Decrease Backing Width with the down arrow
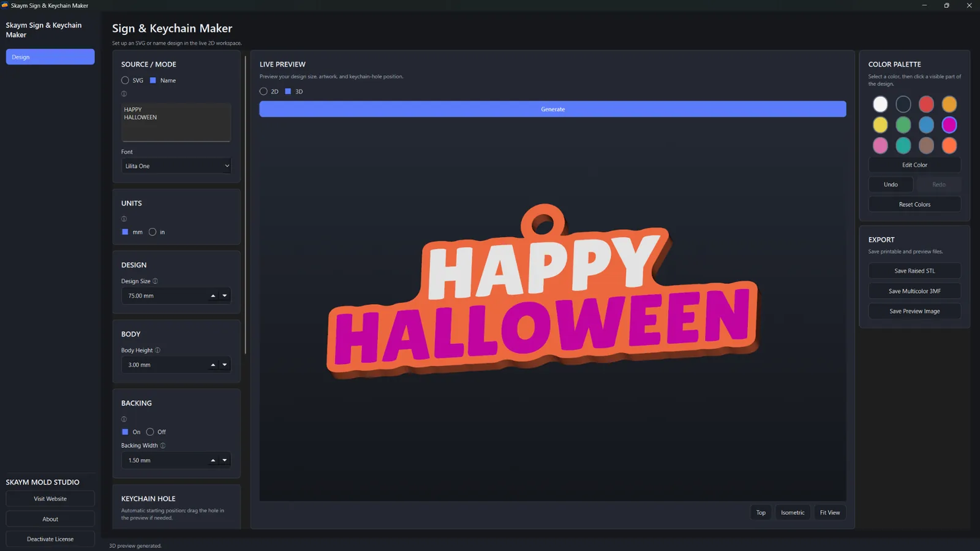 pos(225,461)
